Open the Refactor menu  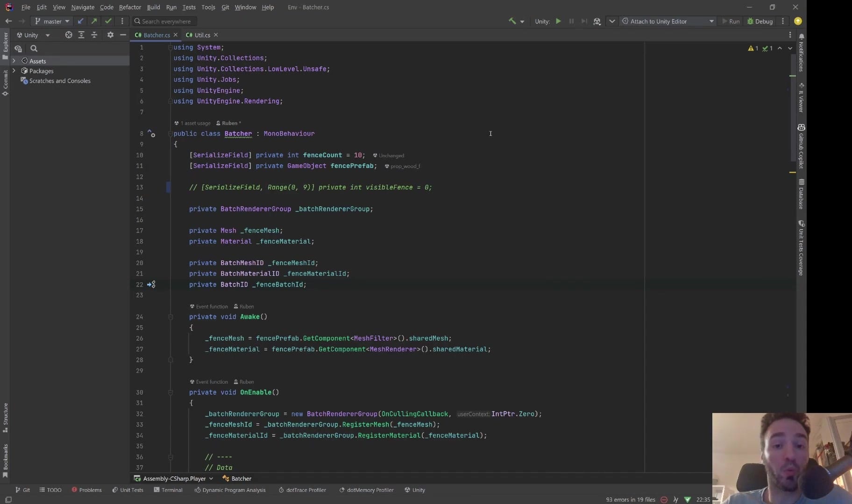130,7
